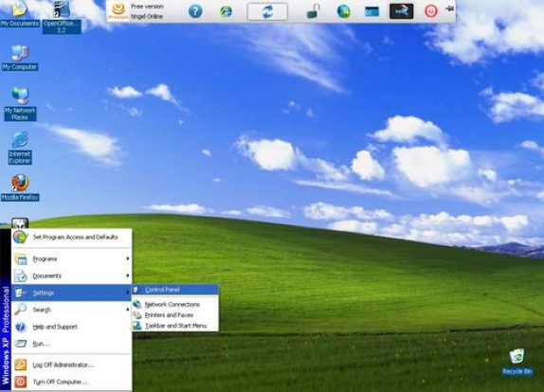The image size is (544, 392).
Task: Open Taskbar and Start Menu settings
Action: click(x=175, y=326)
